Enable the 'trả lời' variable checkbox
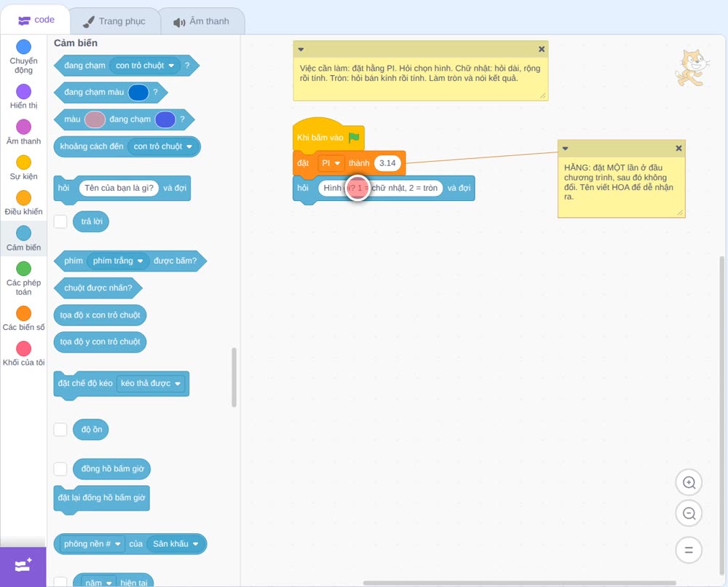728x587 pixels. click(60, 221)
